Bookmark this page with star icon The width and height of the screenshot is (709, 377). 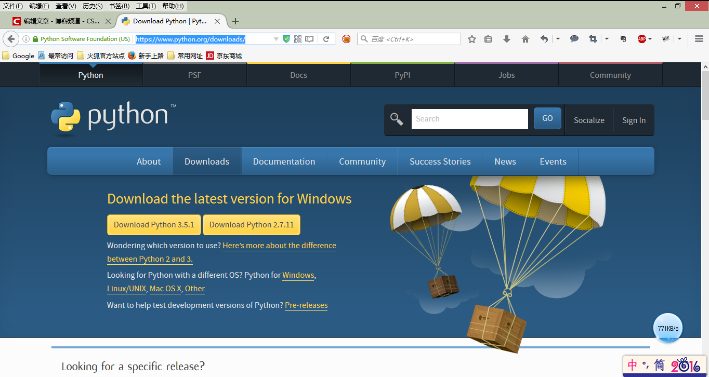coord(472,39)
